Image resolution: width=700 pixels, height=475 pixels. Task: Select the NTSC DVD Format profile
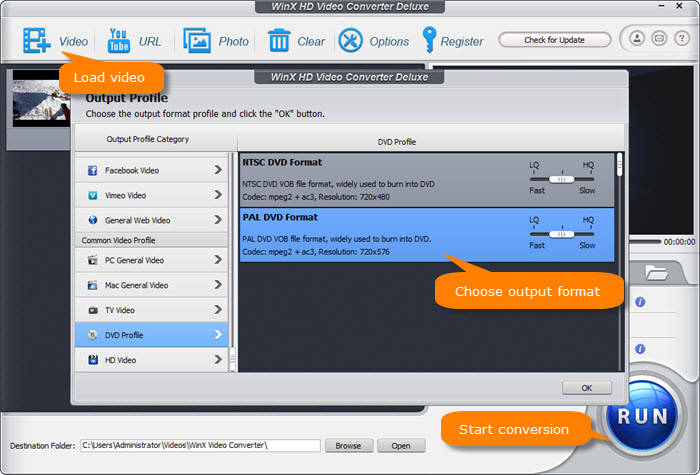point(427,180)
